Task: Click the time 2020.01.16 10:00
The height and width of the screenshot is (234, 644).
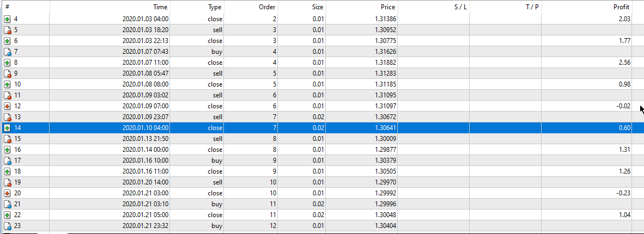Action: [x=145, y=161]
